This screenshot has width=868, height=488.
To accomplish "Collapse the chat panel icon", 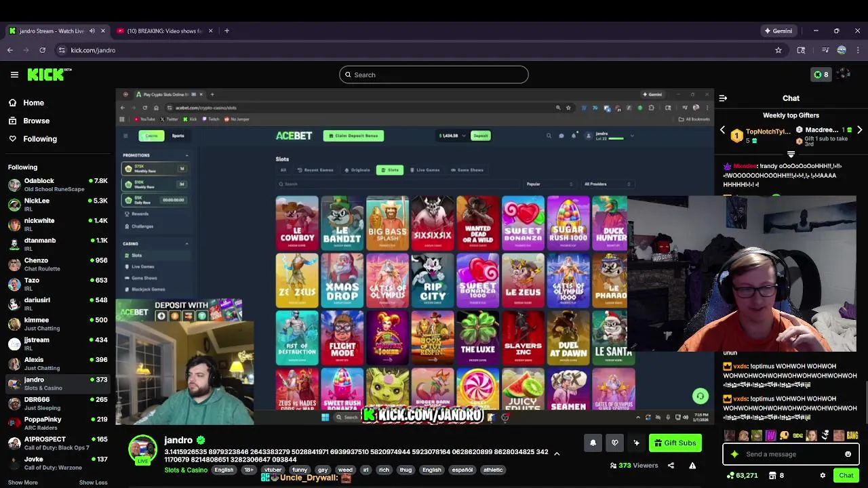I will (x=723, y=98).
